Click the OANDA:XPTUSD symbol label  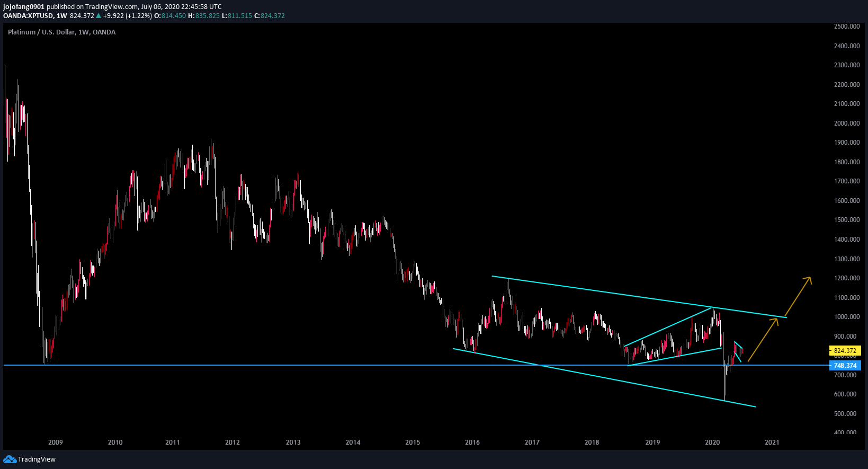[28, 16]
